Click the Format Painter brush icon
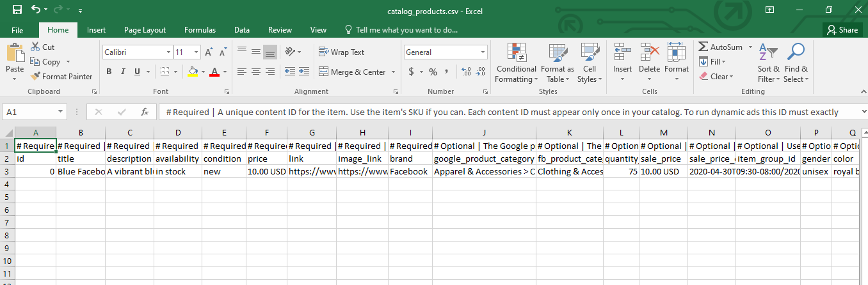868x285 pixels. tap(36, 77)
